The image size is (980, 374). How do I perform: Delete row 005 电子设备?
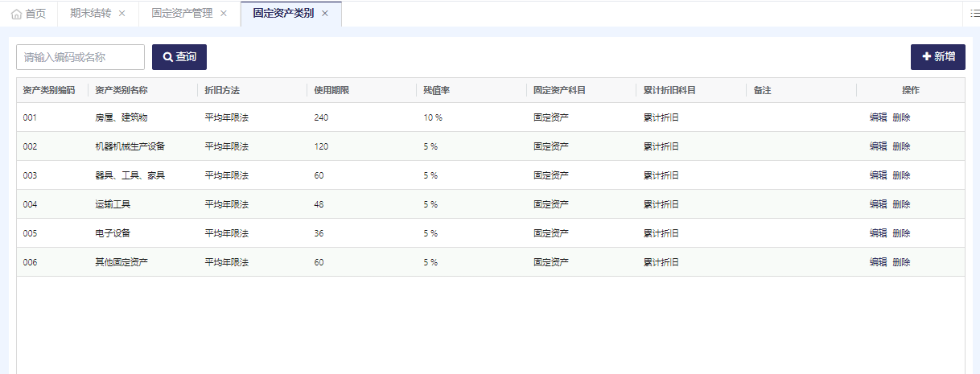901,233
